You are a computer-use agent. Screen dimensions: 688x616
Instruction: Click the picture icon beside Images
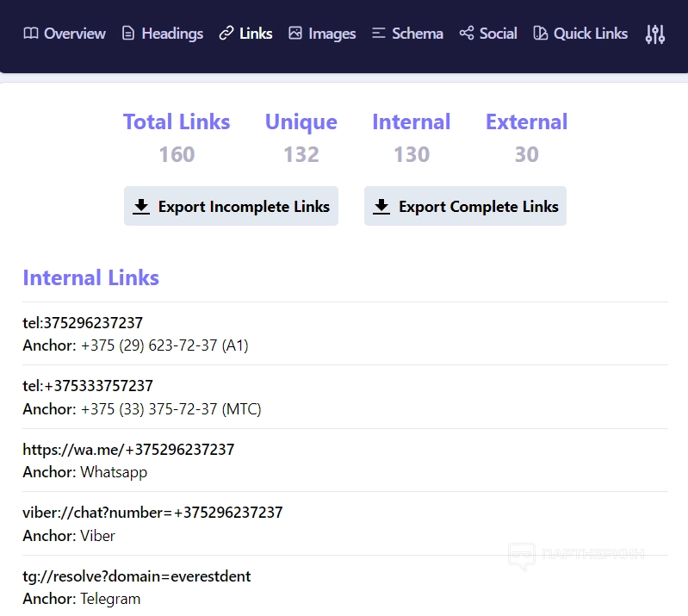point(295,34)
